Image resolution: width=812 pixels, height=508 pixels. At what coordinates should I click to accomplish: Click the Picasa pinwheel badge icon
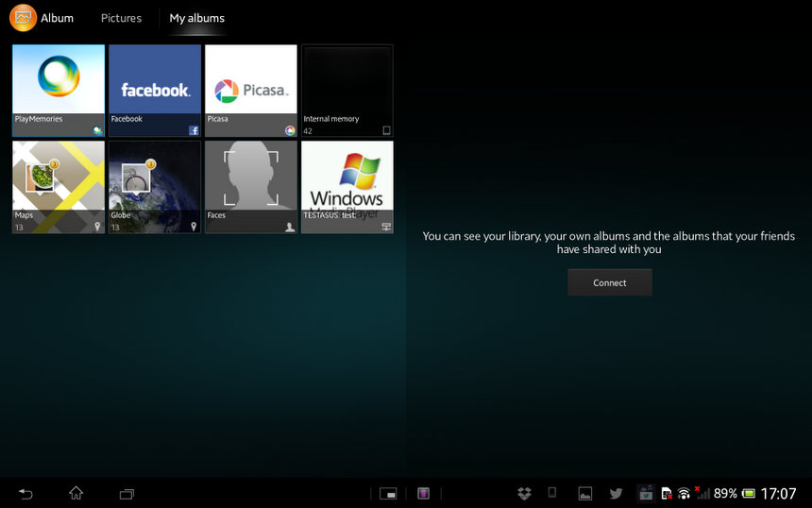(290, 130)
